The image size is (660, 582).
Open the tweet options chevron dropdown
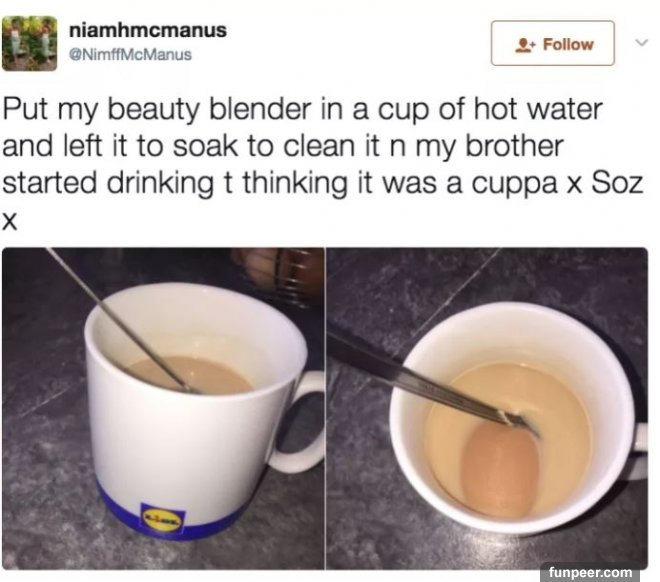[641, 43]
